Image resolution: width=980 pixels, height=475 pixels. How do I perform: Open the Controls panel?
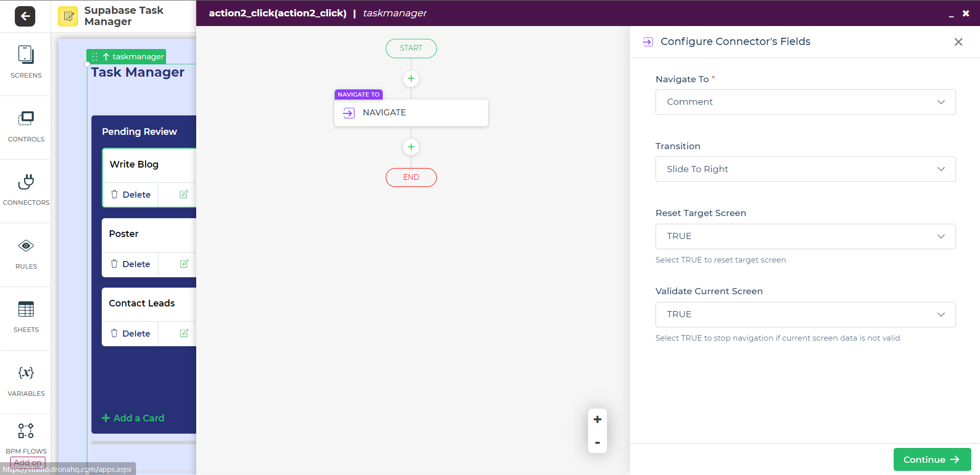[x=26, y=127]
